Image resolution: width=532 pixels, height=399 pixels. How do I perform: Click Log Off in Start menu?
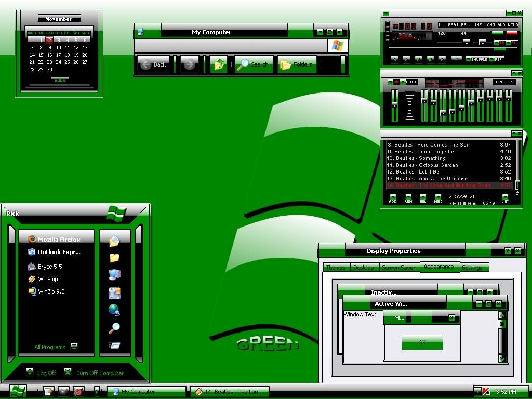point(42,373)
